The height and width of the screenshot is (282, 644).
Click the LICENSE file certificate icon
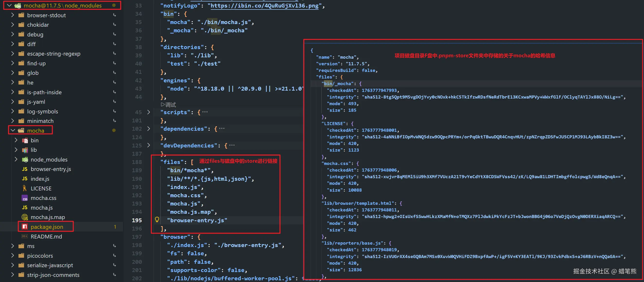(x=25, y=188)
